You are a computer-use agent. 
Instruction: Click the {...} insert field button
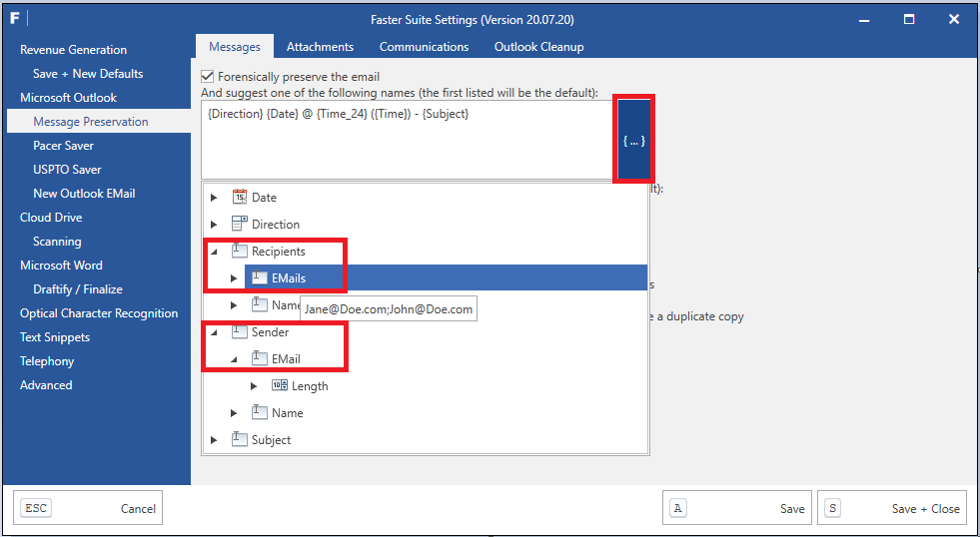click(x=633, y=140)
